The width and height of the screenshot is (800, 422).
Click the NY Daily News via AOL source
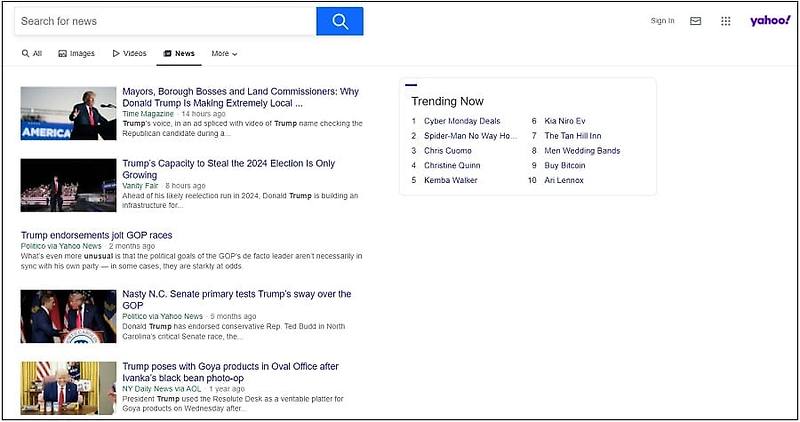[162, 389]
